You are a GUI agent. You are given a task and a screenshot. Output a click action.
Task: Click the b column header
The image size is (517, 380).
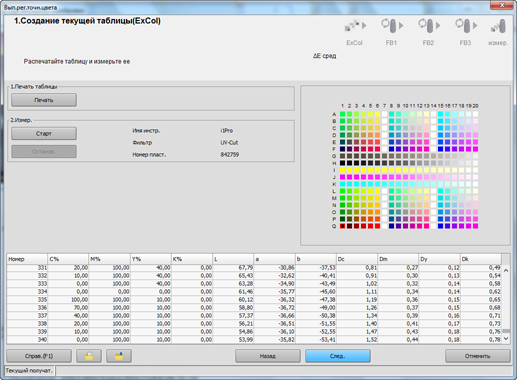(x=316, y=259)
